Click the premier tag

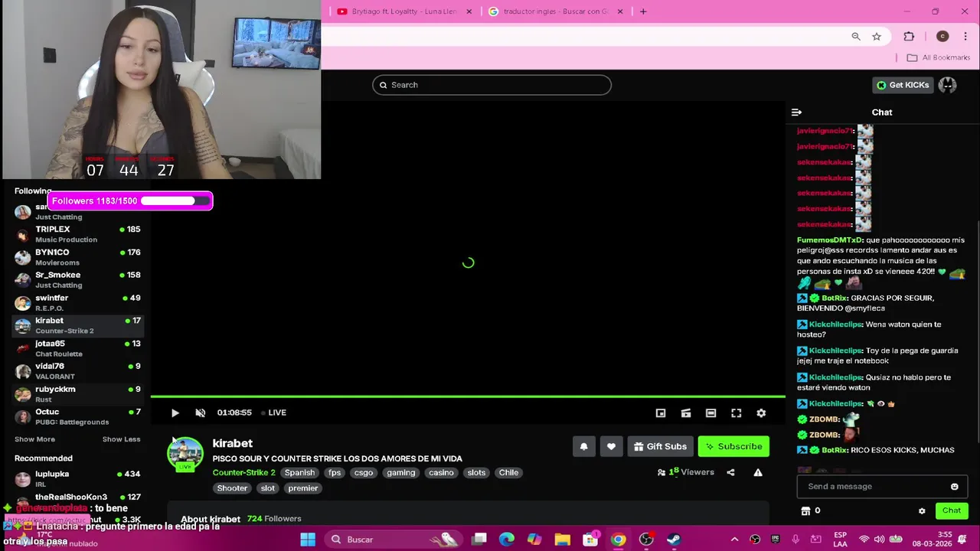pyautogui.click(x=303, y=488)
